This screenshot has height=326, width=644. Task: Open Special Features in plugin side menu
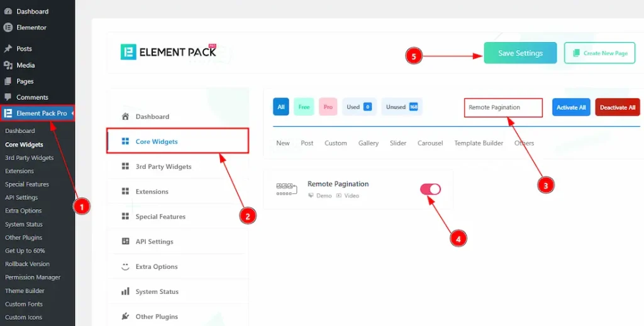click(177, 217)
